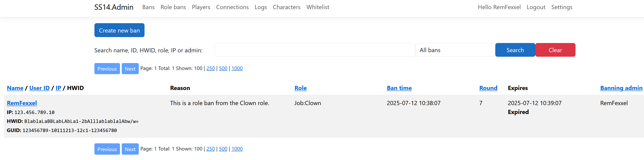Open the Whitelist page

click(x=318, y=7)
